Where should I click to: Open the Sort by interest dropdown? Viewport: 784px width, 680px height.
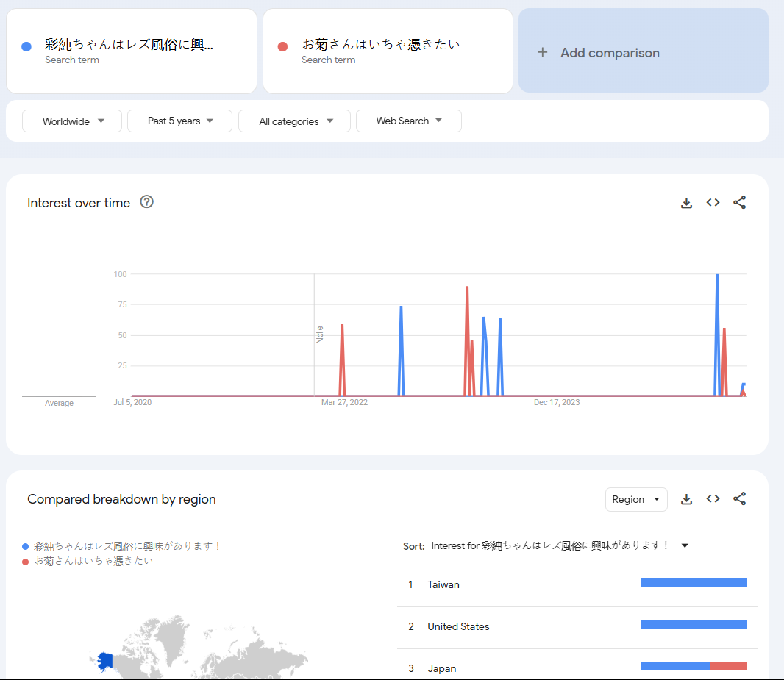[x=560, y=545]
